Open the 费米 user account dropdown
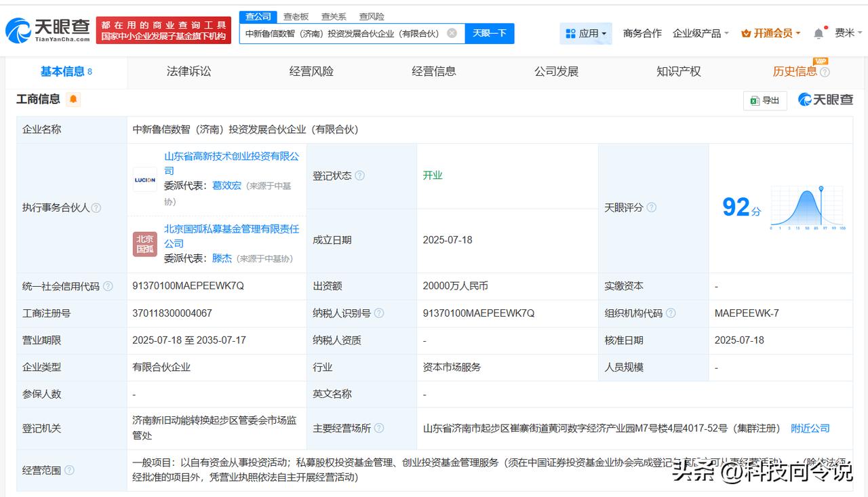The width and height of the screenshot is (868, 497). click(x=848, y=33)
